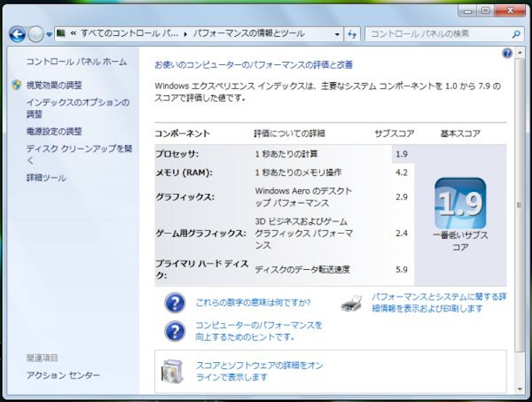The image size is (532, 402).
Task: Click the refresh button beside the address bar
Action: 352,34
